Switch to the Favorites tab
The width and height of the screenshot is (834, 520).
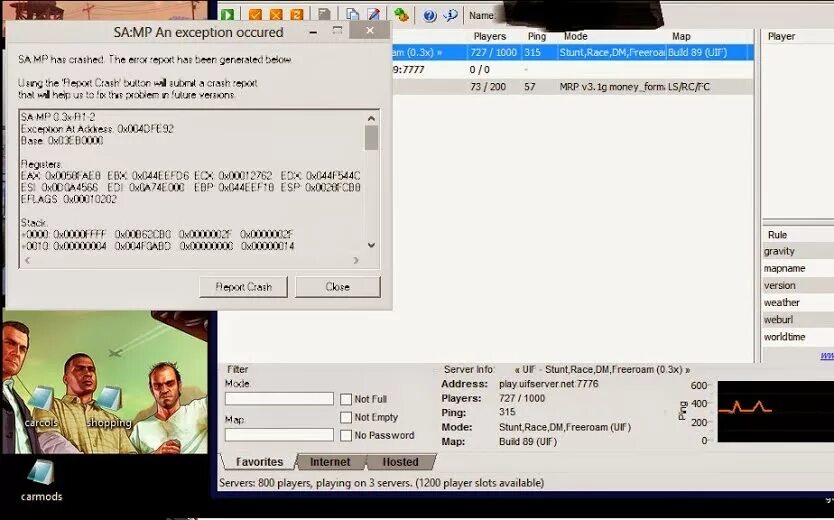(x=259, y=462)
